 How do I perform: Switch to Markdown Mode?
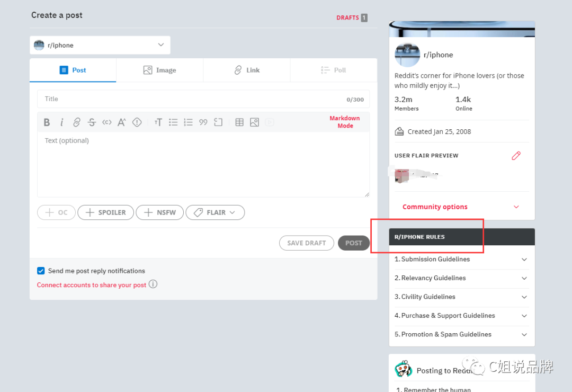345,122
